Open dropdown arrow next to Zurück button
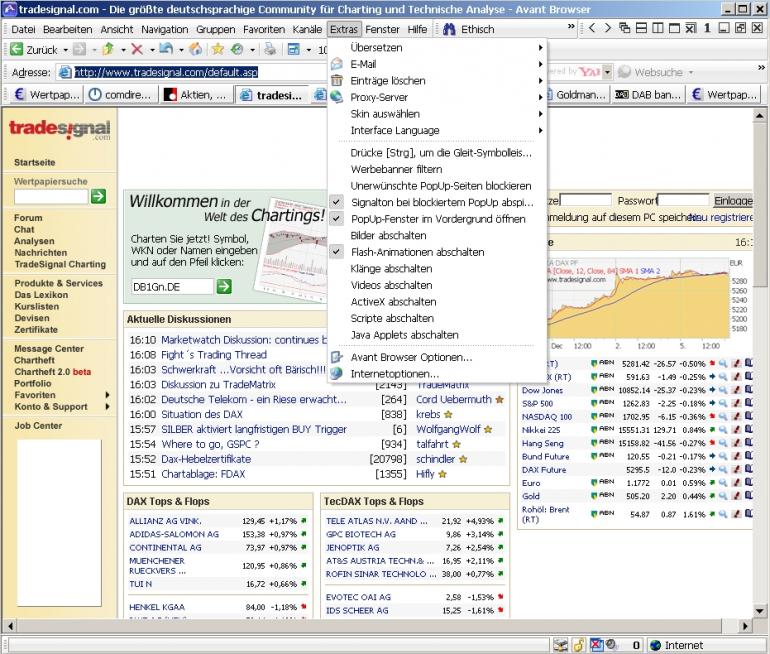The image size is (770, 654). [65, 50]
